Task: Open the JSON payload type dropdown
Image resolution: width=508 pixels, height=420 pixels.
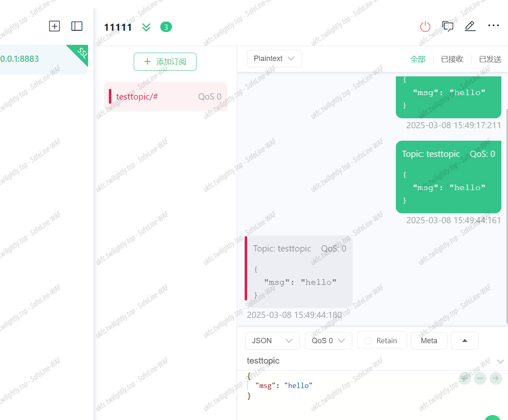Action: [272, 341]
